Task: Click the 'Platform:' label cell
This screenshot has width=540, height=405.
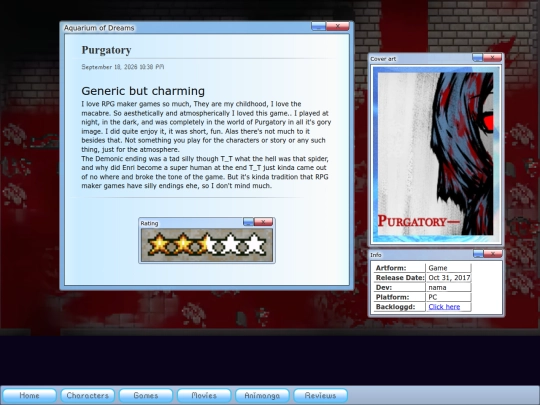Action: point(399,297)
